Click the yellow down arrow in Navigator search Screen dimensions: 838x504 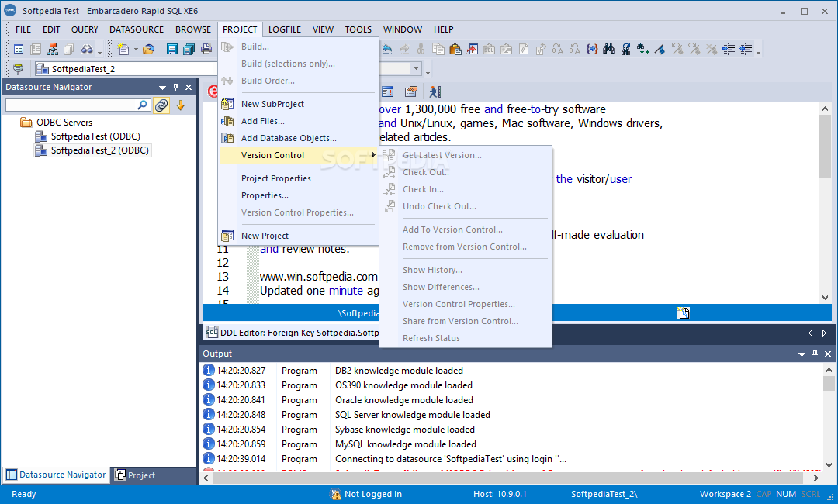[x=181, y=105]
